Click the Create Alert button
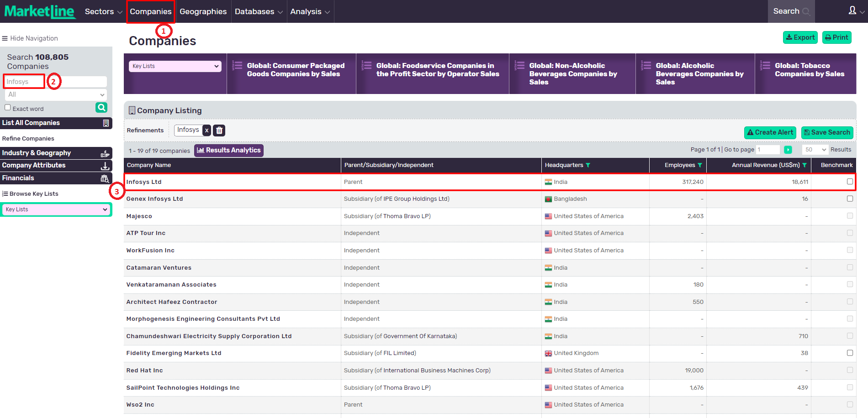868x418 pixels. tap(770, 132)
